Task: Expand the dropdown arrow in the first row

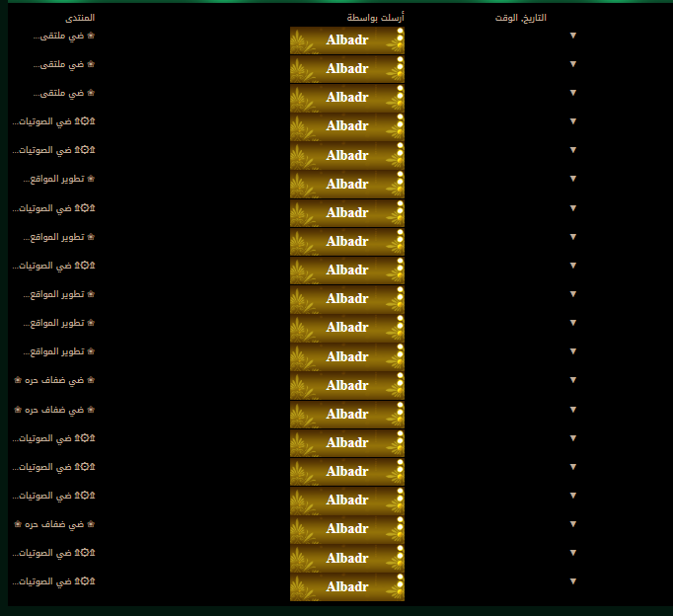Action: (x=573, y=36)
